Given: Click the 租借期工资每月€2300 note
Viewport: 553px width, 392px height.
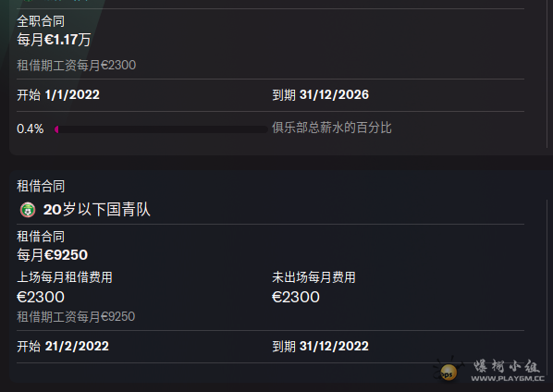Looking at the screenshot, I should point(76,66).
